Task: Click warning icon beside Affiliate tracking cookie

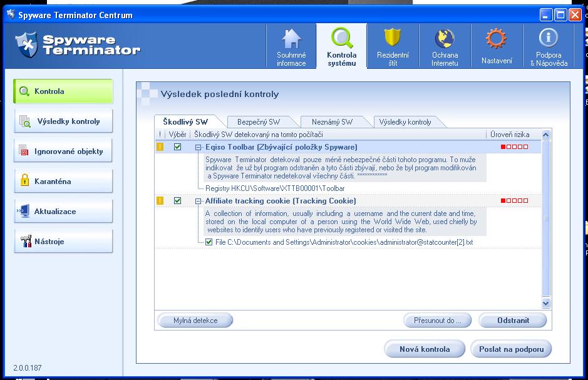Action: [160, 200]
